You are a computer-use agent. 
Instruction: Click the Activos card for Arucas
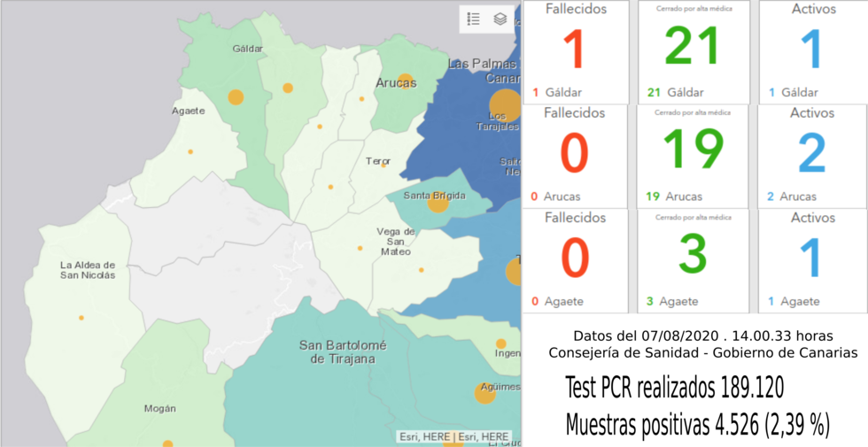coord(811,156)
